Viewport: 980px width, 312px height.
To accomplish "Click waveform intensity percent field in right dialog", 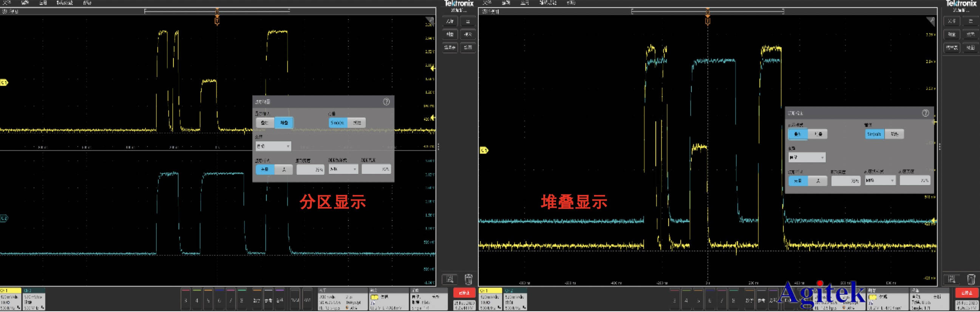I will [x=846, y=181].
